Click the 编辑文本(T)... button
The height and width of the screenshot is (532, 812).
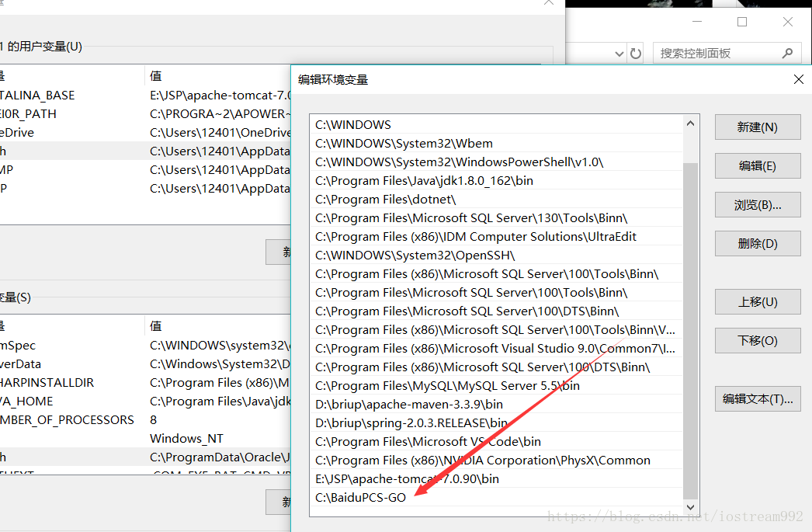coord(758,399)
